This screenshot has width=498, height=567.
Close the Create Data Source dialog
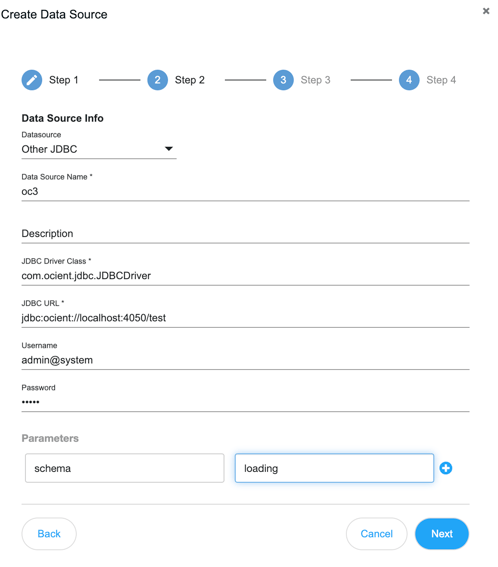[486, 11]
